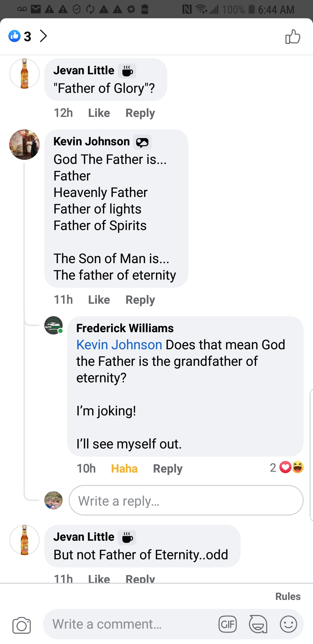Open the GIF picker
313x644 pixels.
pyautogui.click(x=228, y=624)
